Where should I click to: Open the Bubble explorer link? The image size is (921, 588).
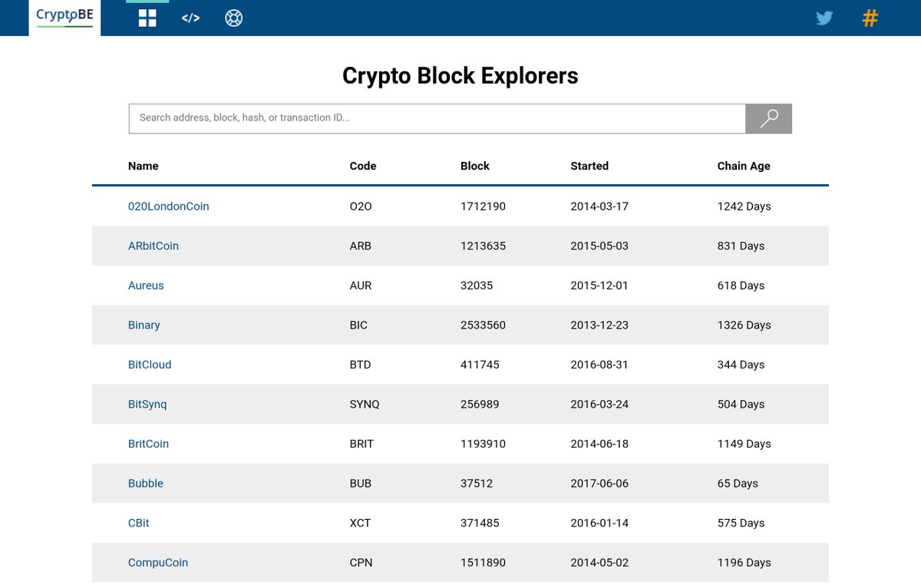click(146, 484)
